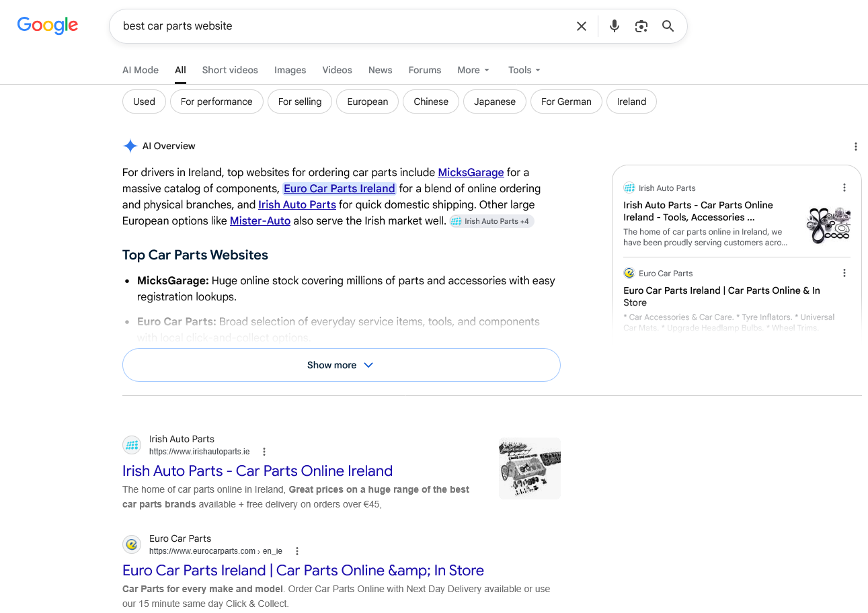Open Euro Car Parts Ireland card title in side panel
The height and width of the screenshot is (613, 868).
721,296
